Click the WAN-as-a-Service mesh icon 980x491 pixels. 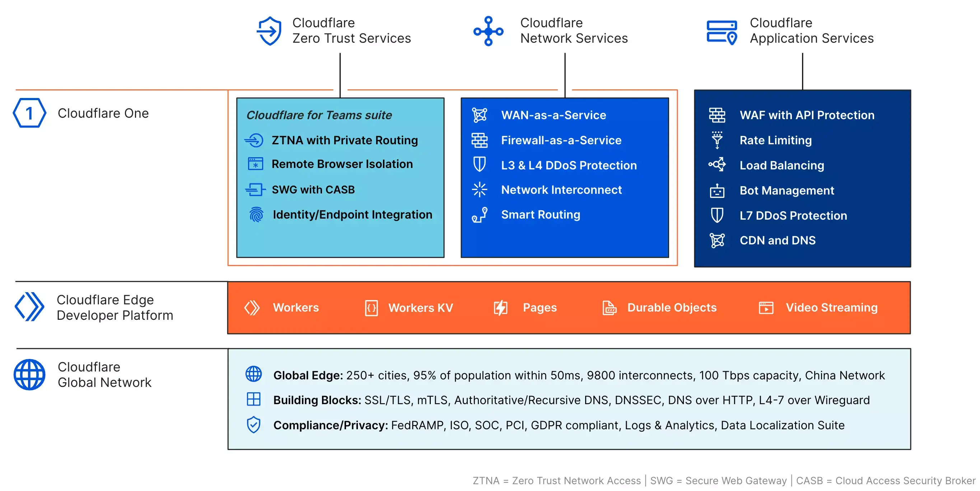480,115
